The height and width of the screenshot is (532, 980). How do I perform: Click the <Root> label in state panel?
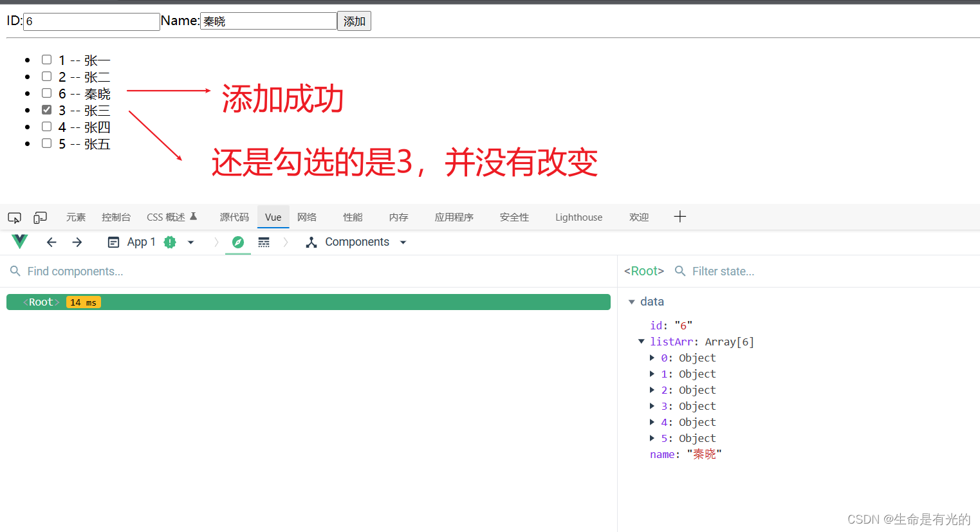click(x=644, y=271)
